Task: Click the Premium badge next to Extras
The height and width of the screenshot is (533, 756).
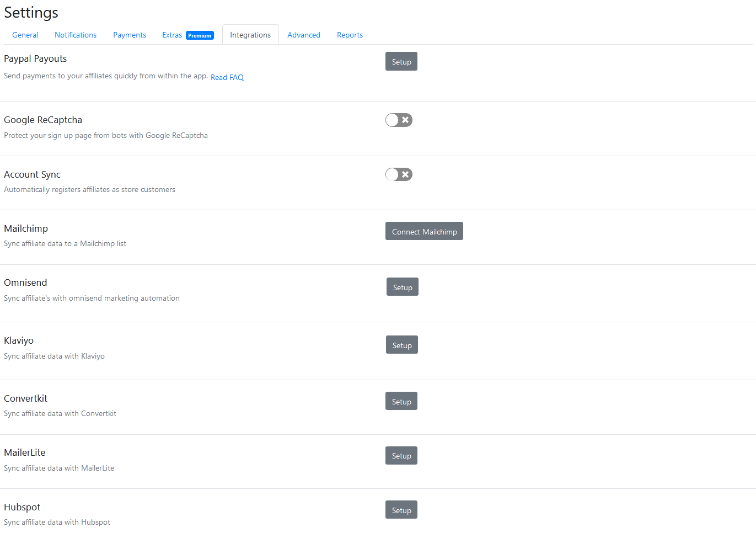Action: point(200,35)
